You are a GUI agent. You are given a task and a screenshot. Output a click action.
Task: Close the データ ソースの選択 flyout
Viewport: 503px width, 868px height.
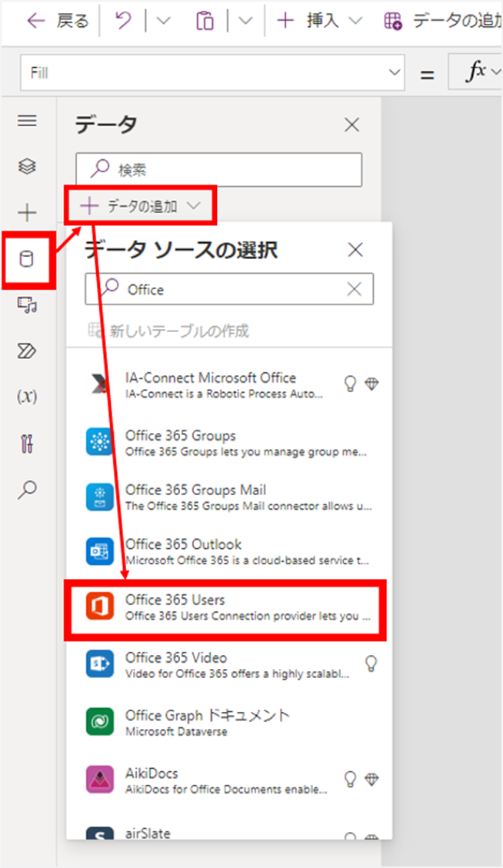point(355,250)
